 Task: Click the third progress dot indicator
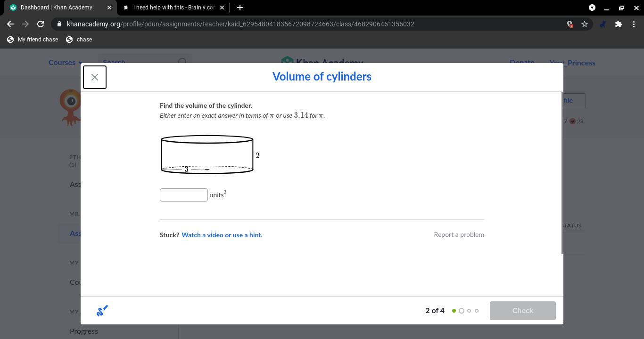[x=469, y=311]
